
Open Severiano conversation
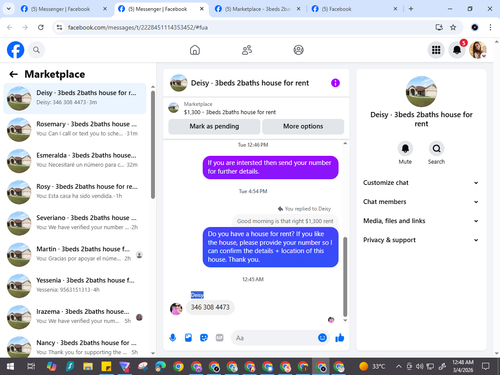[x=75, y=223]
